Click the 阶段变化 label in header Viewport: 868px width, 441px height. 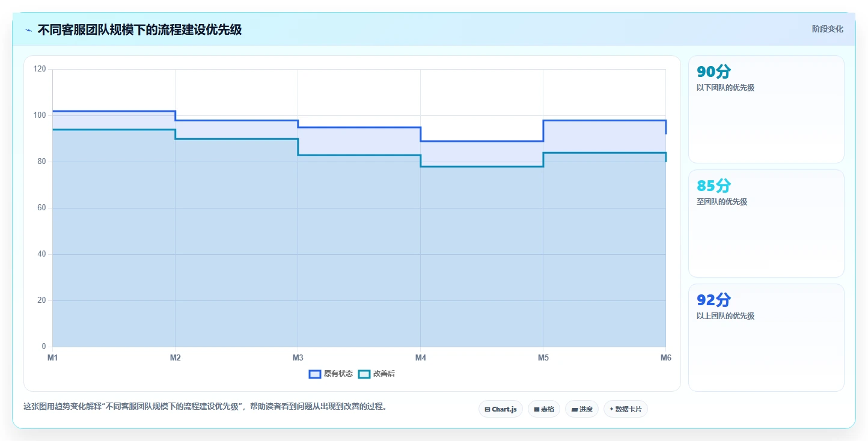click(x=828, y=29)
